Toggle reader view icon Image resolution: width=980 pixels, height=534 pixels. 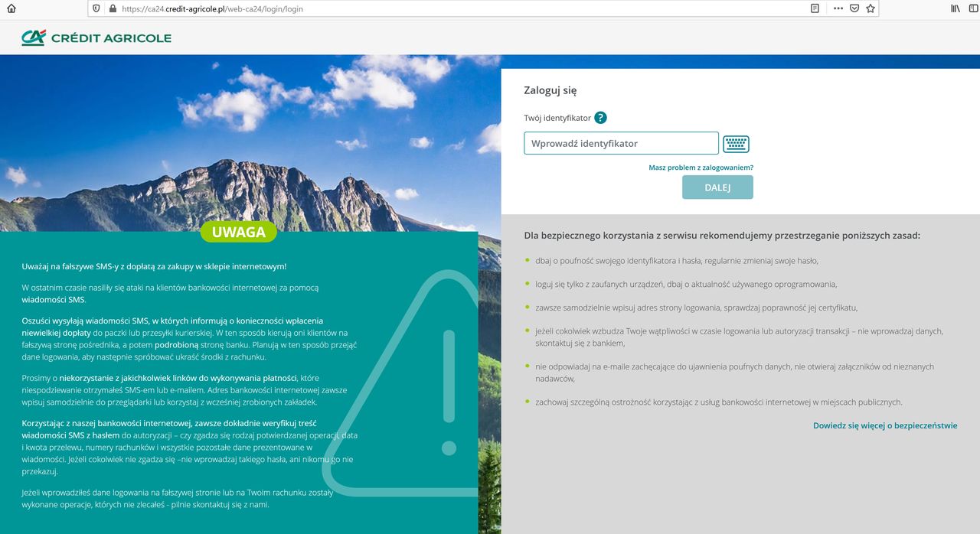(815, 8)
